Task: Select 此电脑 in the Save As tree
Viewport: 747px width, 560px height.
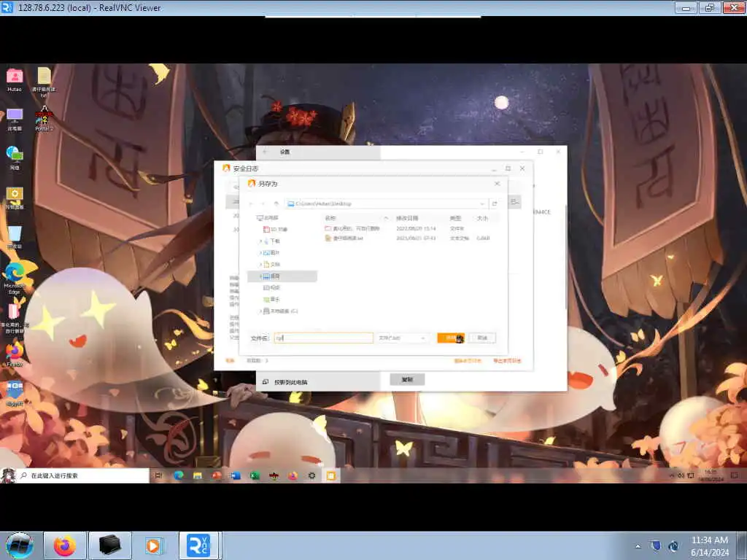Action: 268,217
